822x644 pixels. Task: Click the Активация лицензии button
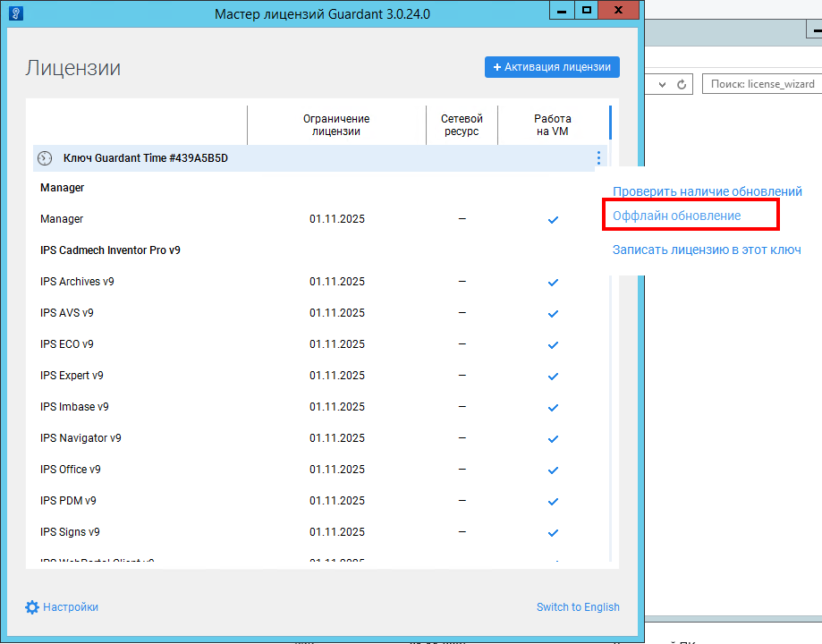pyautogui.click(x=552, y=67)
